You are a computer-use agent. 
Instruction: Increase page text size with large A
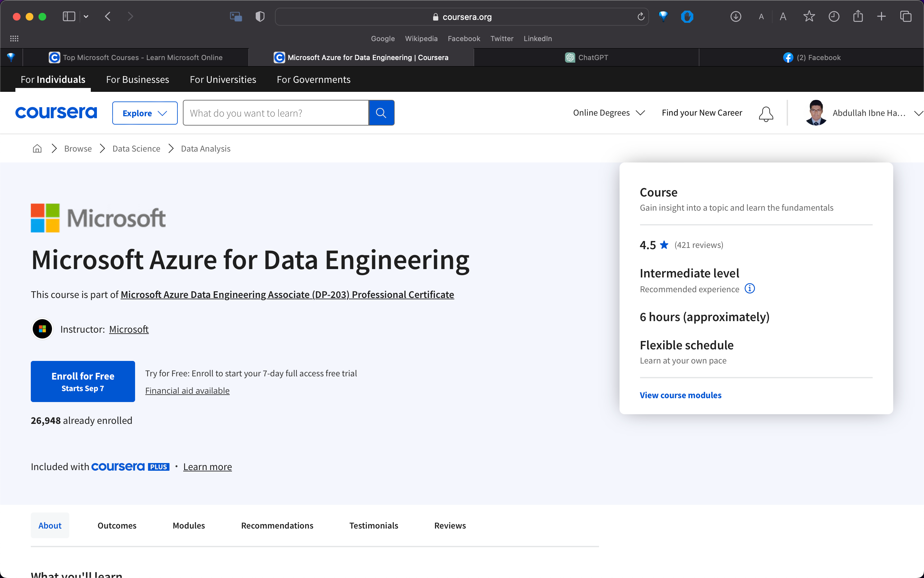pos(783,16)
